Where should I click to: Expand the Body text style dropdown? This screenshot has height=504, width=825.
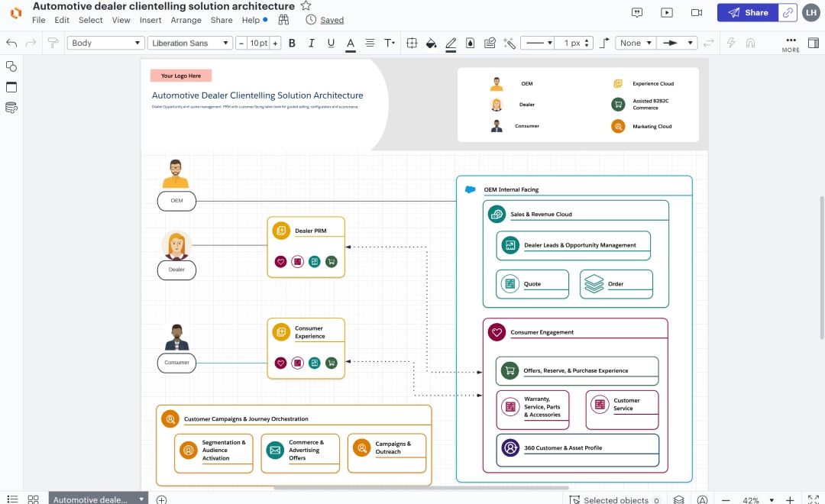(105, 44)
